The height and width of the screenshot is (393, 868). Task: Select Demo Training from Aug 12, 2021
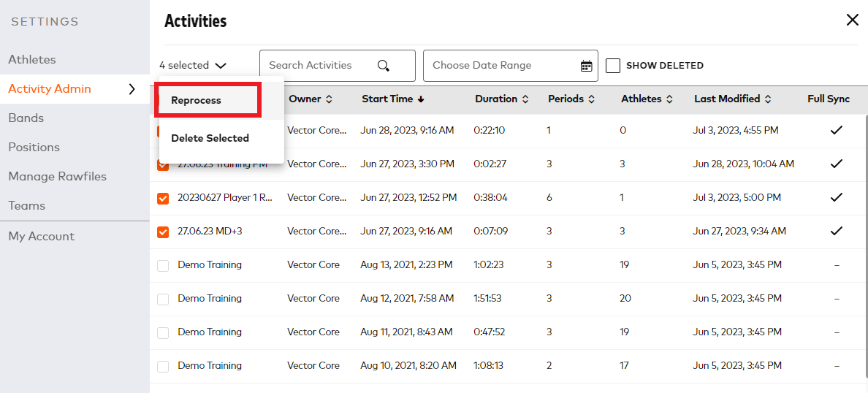(163, 299)
